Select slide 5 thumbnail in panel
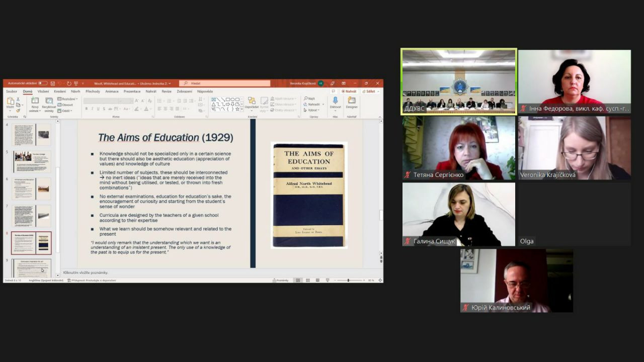 pos(32,162)
